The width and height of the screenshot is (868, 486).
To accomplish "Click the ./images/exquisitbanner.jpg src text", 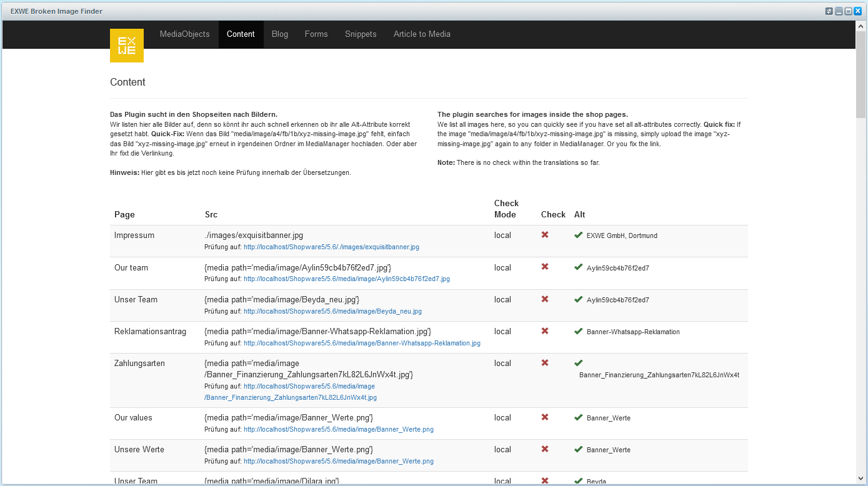I will (x=254, y=236).
